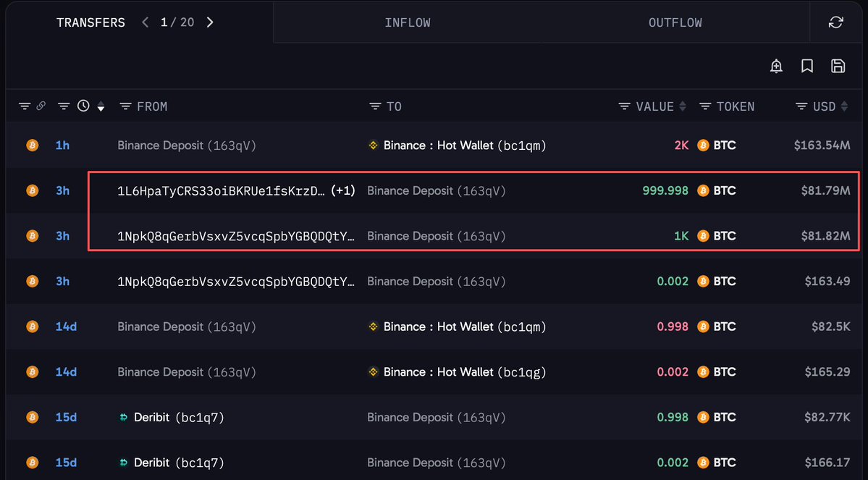The width and height of the screenshot is (868, 480).
Task: Click the $166.17 USD amount
Action: coord(827,463)
